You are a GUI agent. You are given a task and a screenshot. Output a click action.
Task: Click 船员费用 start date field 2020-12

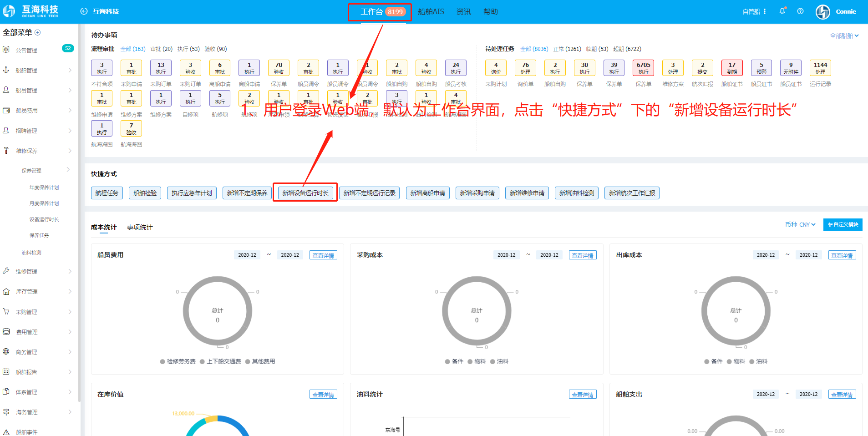coord(247,255)
